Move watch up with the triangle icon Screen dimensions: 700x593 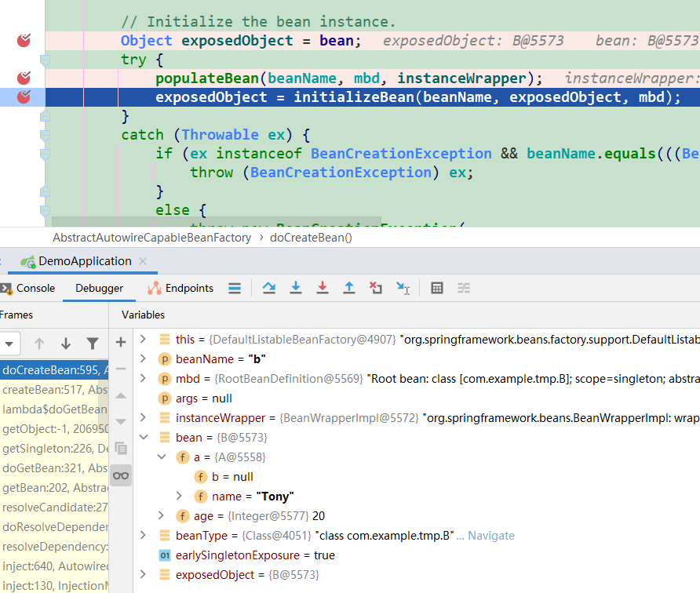pos(121,395)
